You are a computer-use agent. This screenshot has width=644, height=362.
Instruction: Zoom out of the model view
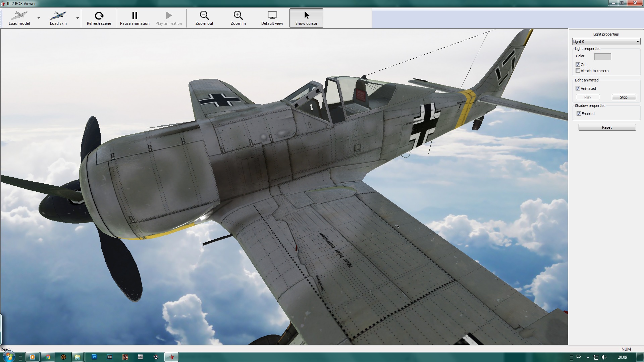click(x=204, y=18)
